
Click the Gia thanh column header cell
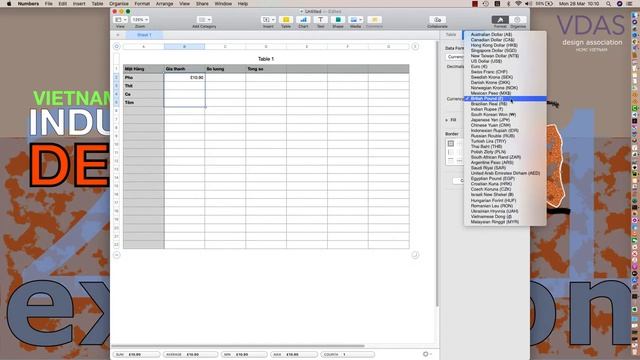pyautogui.click(x=184, y=69)
